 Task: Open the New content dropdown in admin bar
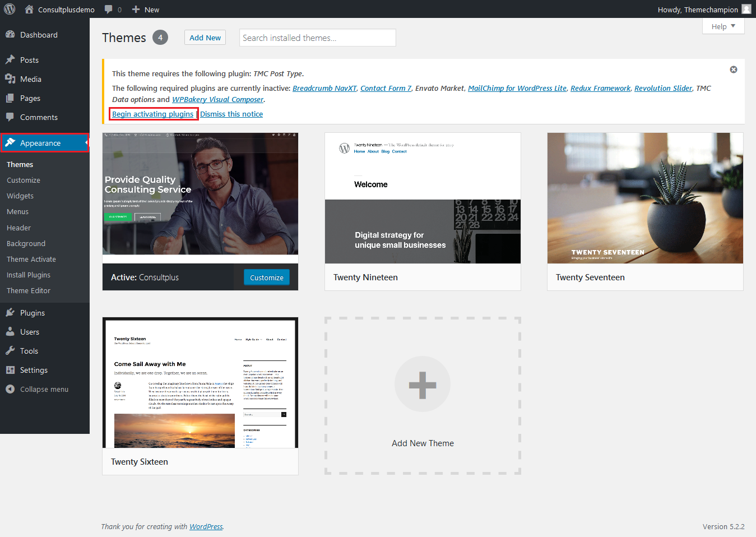146,10
